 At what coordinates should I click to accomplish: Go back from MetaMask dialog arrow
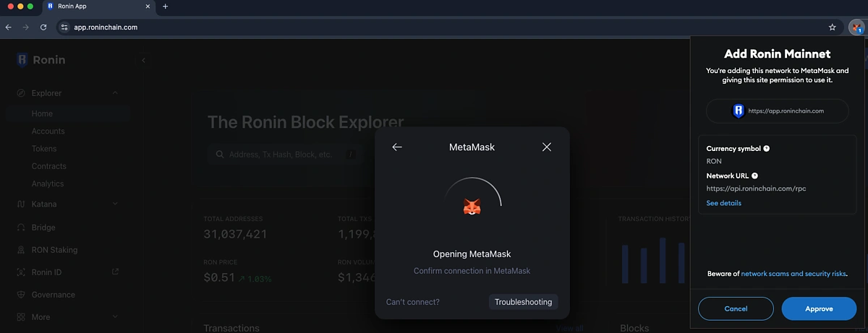[396, 147]
